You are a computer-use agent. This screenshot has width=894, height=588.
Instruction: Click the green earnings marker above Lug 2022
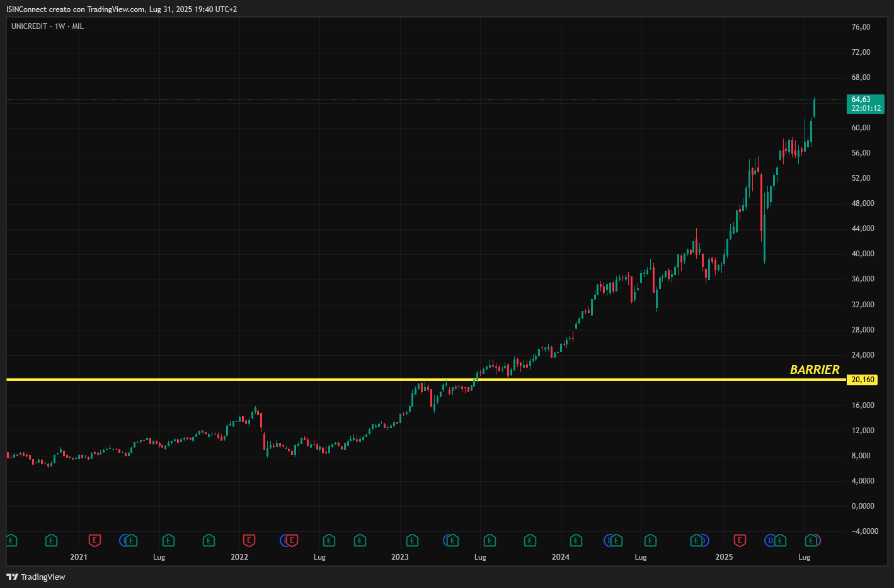[x=329, y=540]
